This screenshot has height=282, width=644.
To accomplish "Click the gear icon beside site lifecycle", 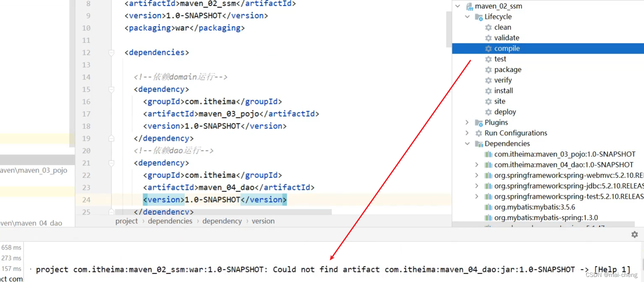I will [x=489, y=101].
